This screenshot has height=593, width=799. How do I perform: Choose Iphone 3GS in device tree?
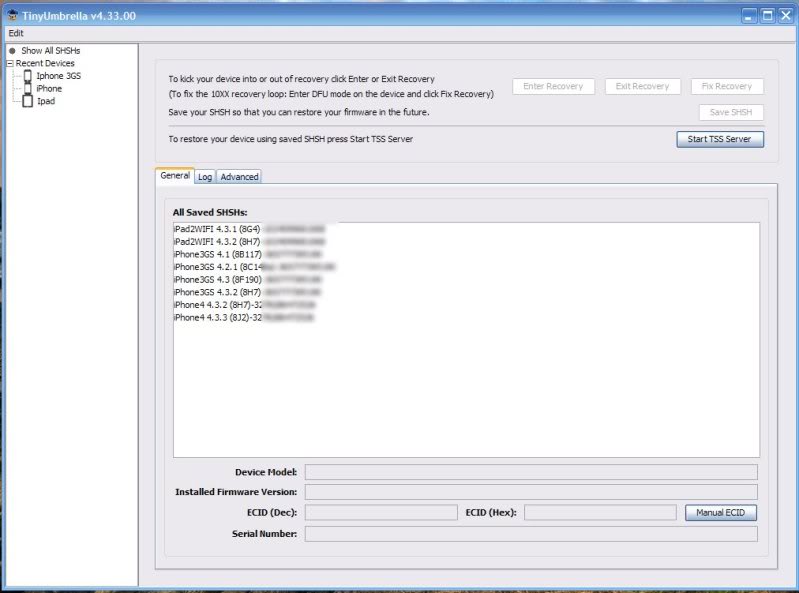tap(58, 76)
